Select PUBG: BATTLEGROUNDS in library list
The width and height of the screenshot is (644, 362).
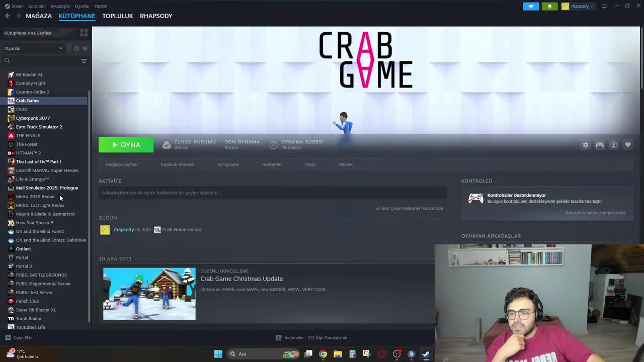pos(41,275)
